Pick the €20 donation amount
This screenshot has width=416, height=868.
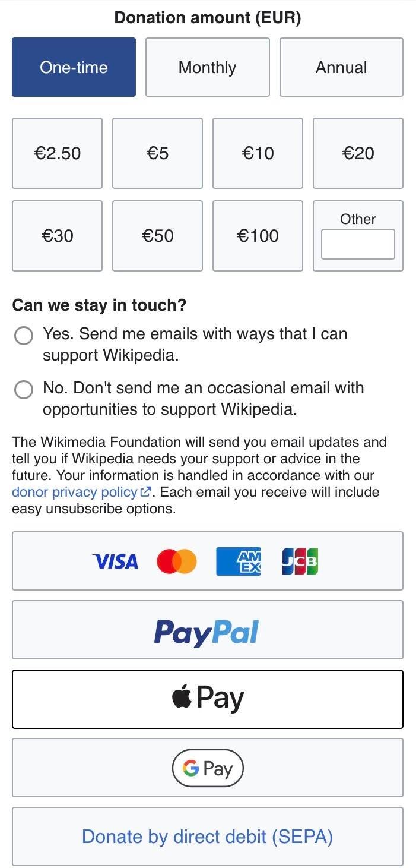click(x=358, y=153)
